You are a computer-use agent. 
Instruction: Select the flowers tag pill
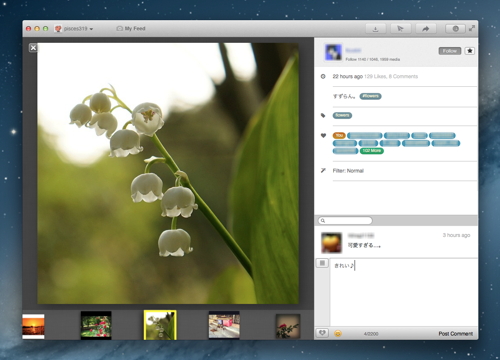pos(342,116)
